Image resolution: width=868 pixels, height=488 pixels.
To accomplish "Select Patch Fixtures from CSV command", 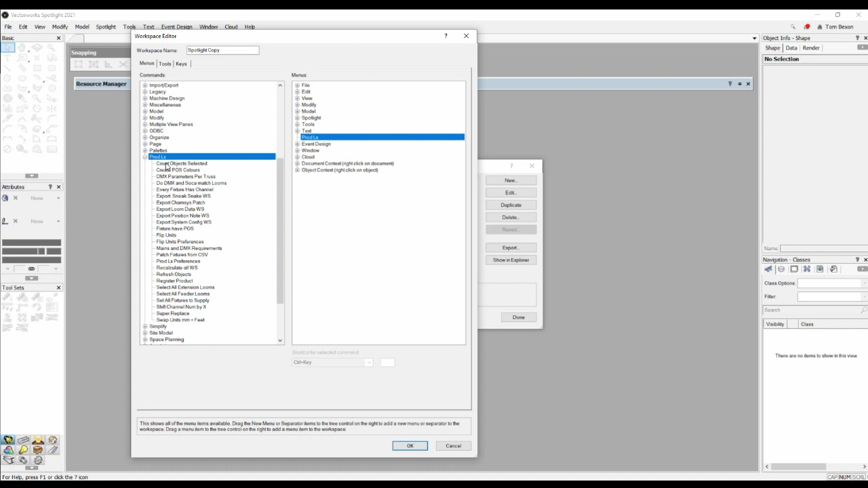I will (x=182, y=255).
